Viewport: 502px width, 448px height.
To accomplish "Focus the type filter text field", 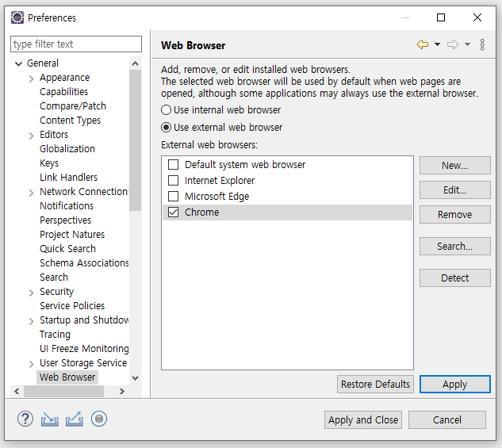I will (76, 44).
